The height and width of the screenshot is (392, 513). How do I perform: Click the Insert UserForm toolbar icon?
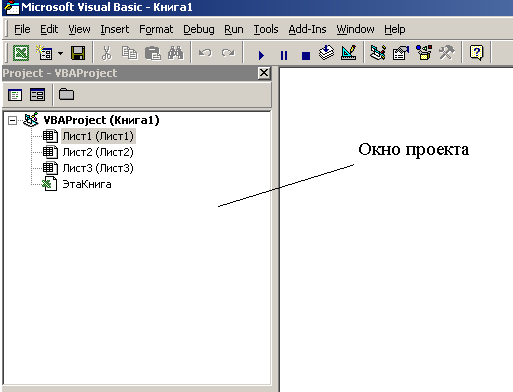click(44, 53)
